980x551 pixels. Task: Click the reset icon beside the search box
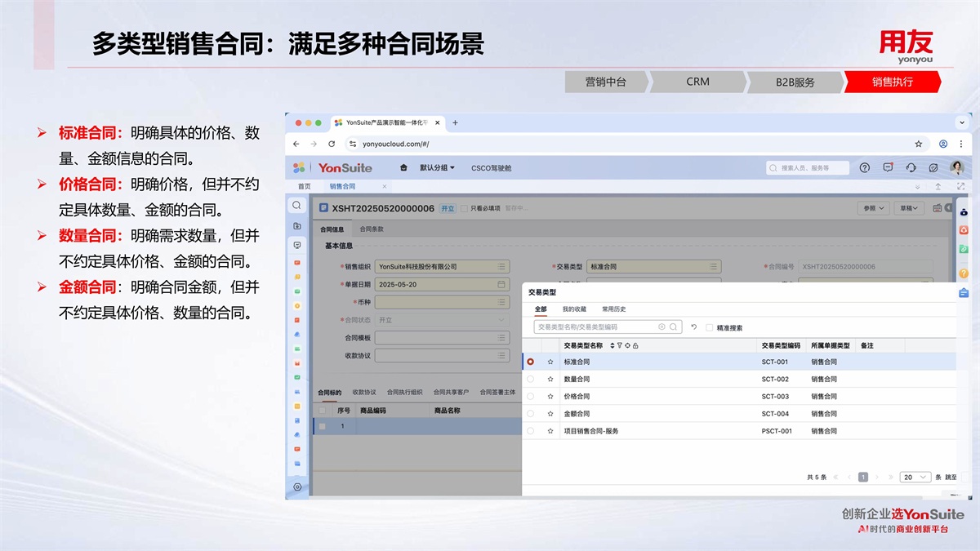[x=694, y=327]
